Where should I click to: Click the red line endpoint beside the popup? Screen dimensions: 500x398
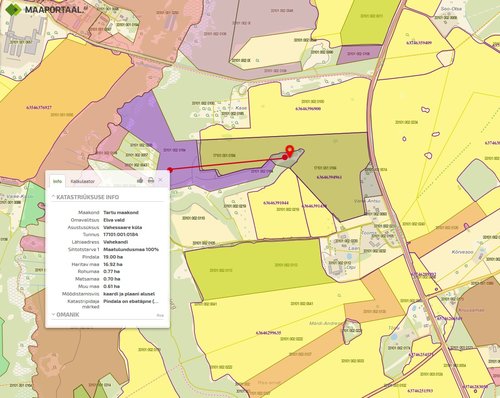170,170
